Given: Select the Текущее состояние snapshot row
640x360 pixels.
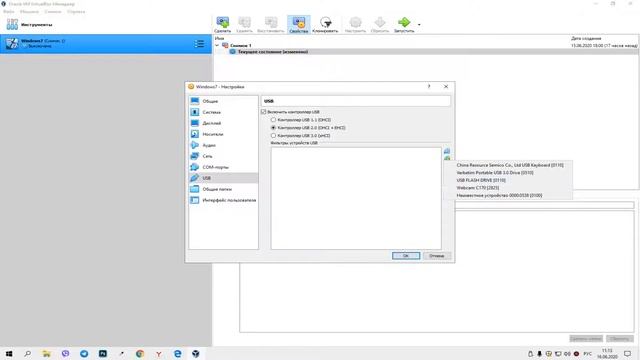Looking at the screenshot, I should [x=427, y=52].
